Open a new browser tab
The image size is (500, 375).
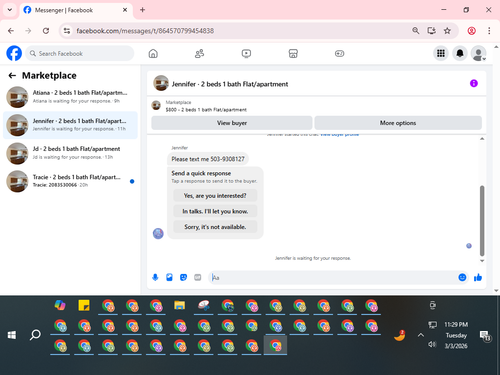pyautogui.click(x=142, y=10)
